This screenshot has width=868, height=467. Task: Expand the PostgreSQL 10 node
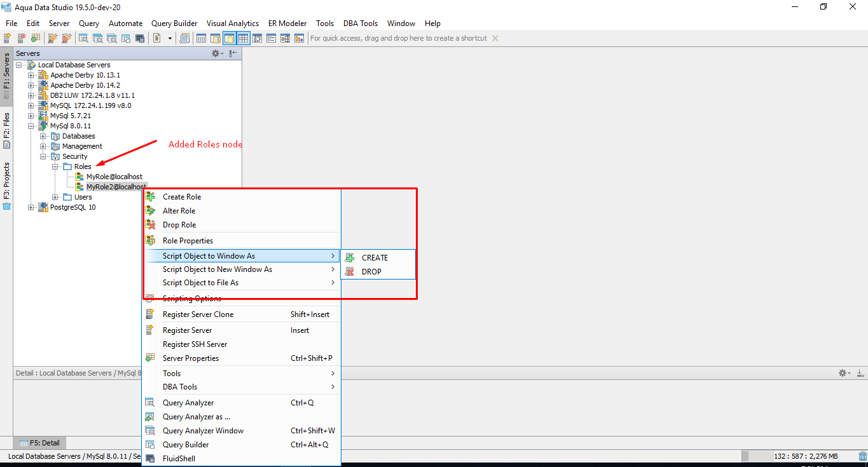coord(31,207)
